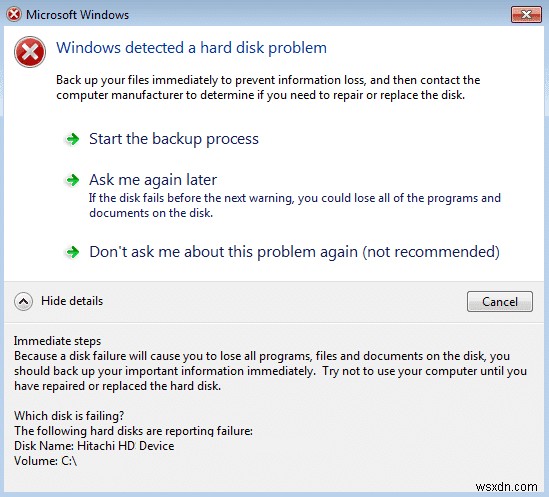Click the Volume: C:\ line

[x=46, y=461]
